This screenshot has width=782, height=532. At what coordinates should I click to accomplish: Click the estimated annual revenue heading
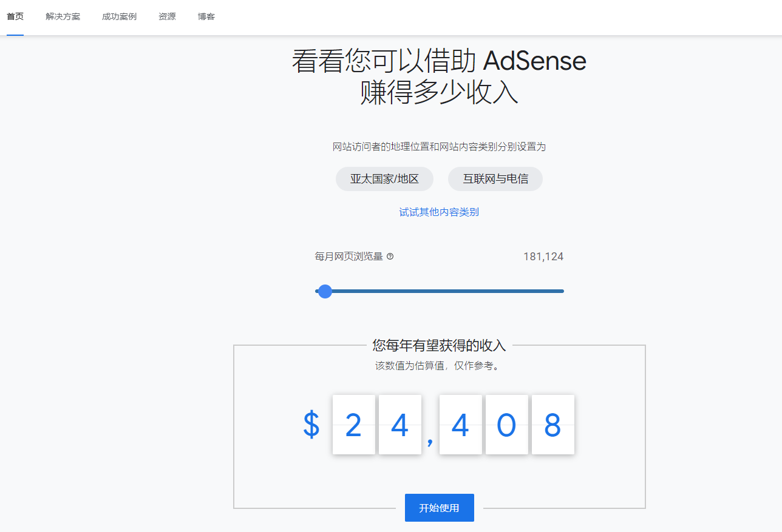tap(439, 345)
